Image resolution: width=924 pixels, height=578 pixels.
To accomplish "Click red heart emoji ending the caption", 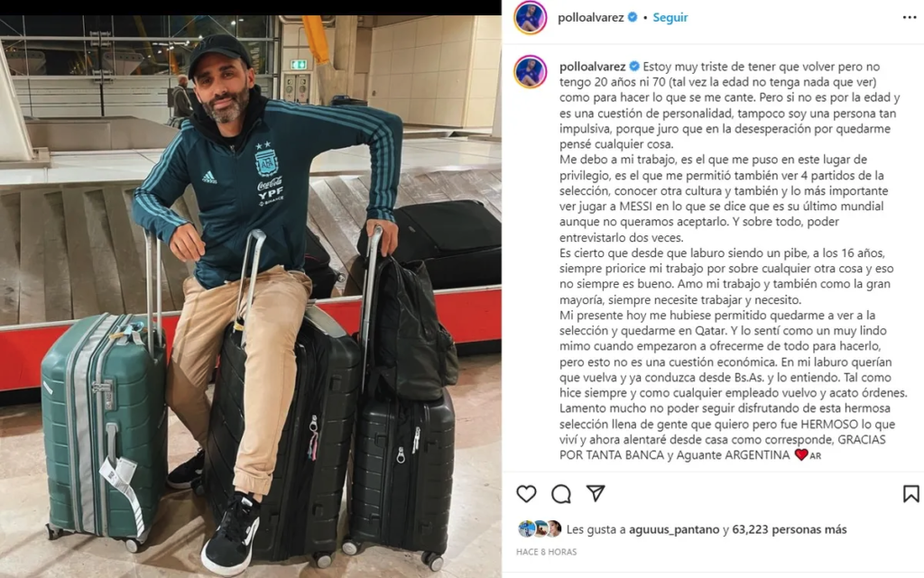I will [x=801, y=454].
